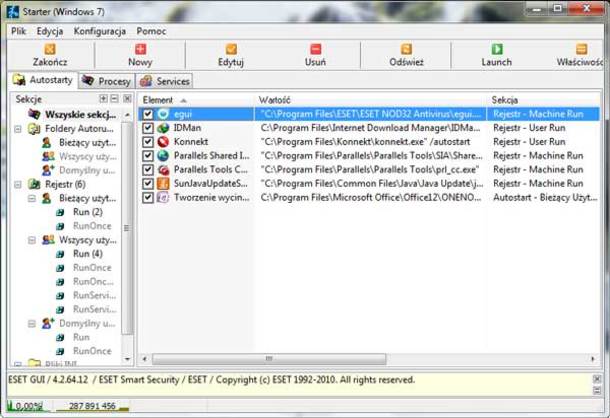Switch to the Procesy tab
Screen dimensions: 610x418
click(x=107, y=81)
